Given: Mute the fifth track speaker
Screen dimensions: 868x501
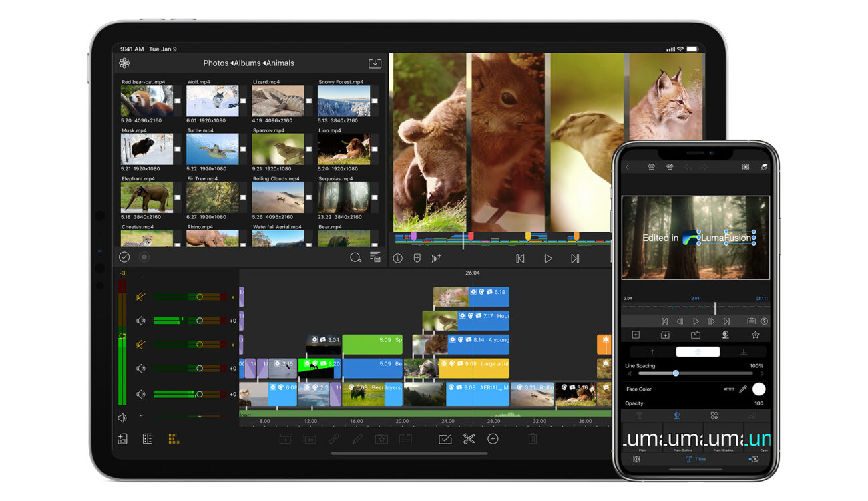Looking at the screenshot, I should [x=140, y=395].
